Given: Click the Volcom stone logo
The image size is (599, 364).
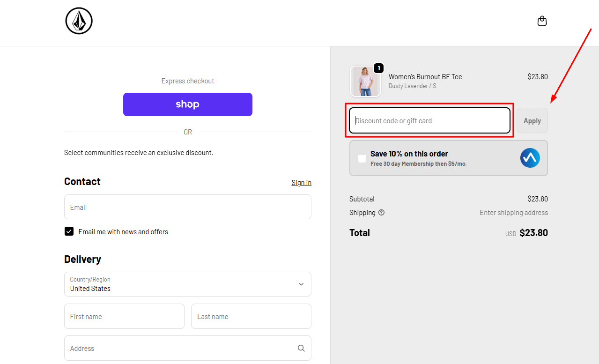Looking at the screenshot, I should point(79,21).
